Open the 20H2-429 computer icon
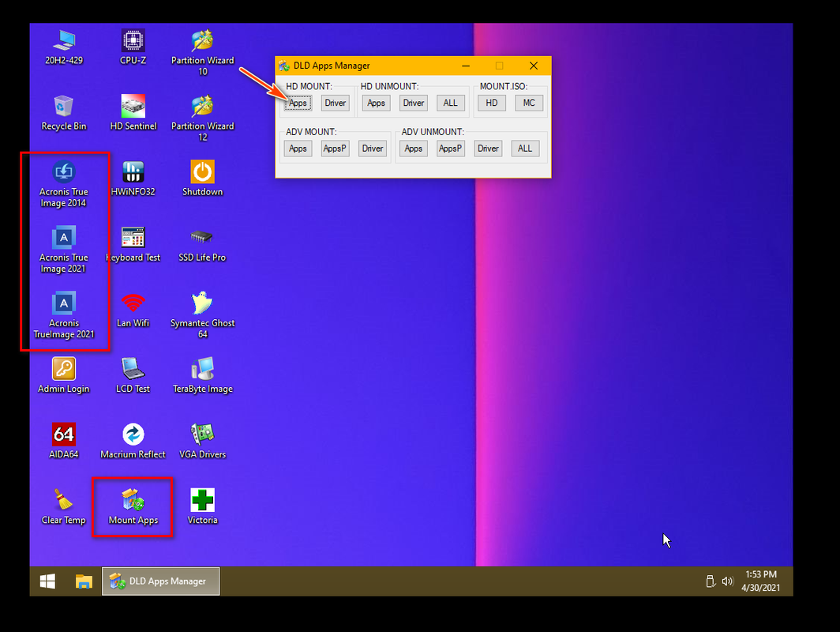840x632 pixels. 64,47
